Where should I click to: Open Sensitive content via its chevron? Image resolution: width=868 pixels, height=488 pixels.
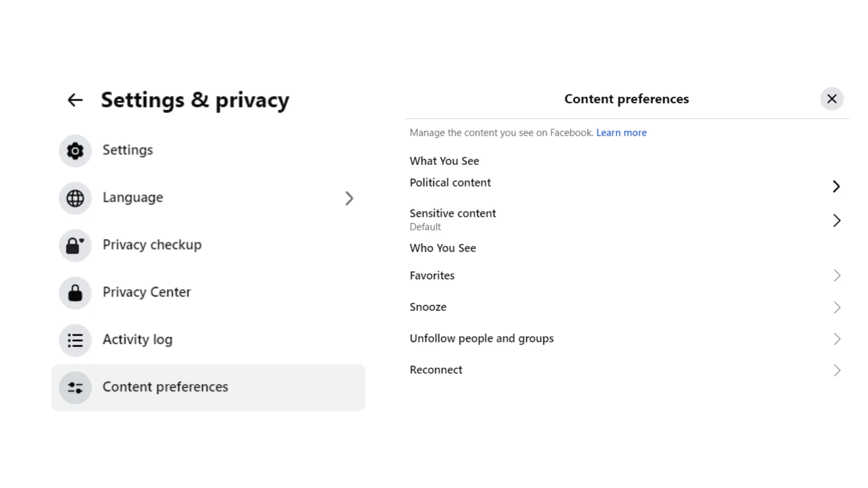836,221
